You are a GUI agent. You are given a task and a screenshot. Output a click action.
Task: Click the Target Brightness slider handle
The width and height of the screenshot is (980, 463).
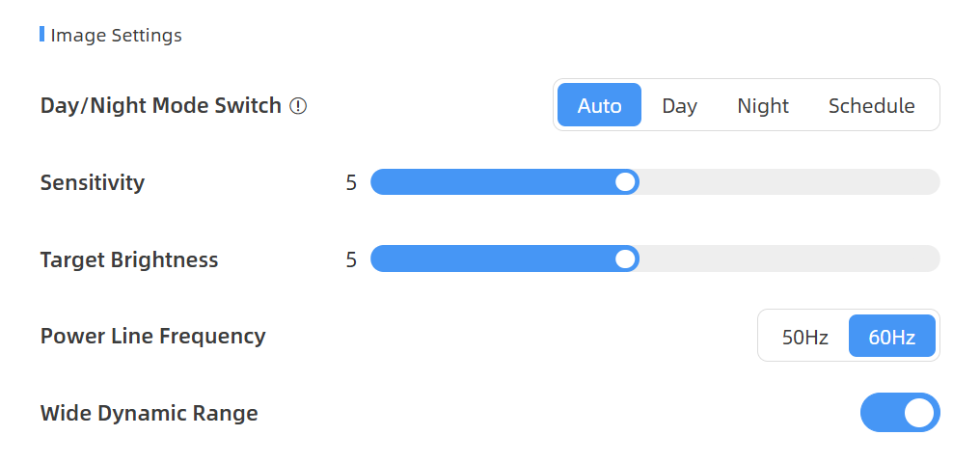pyautogui.click(x=625, y=259)
